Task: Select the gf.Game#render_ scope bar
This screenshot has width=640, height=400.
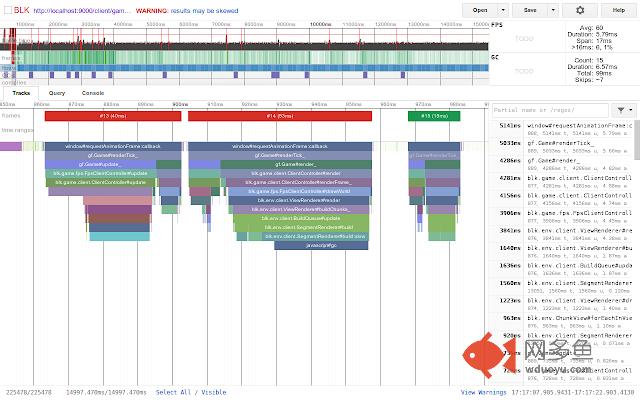Action: click(296, 164)
